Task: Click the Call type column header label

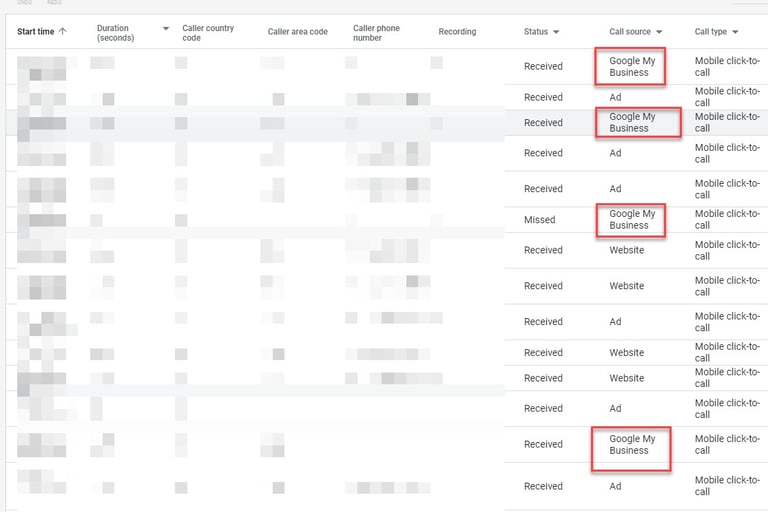Action: (x=711, y=31)
